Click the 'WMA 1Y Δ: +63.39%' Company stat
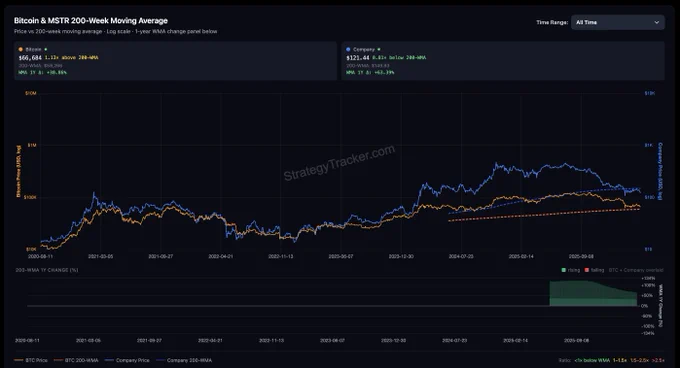The width and height of the screenshot is (680, 368). pyautogui.click(x=370, y=72)
